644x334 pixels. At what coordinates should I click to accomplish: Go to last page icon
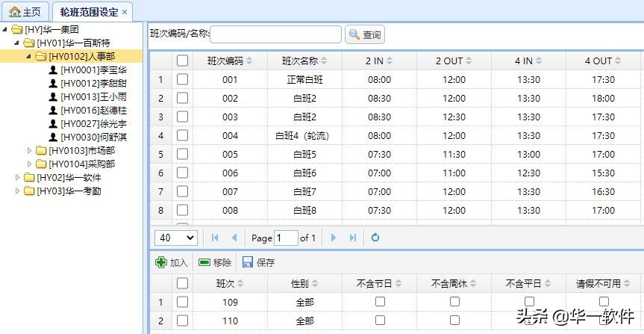click(x=353, y=238)
